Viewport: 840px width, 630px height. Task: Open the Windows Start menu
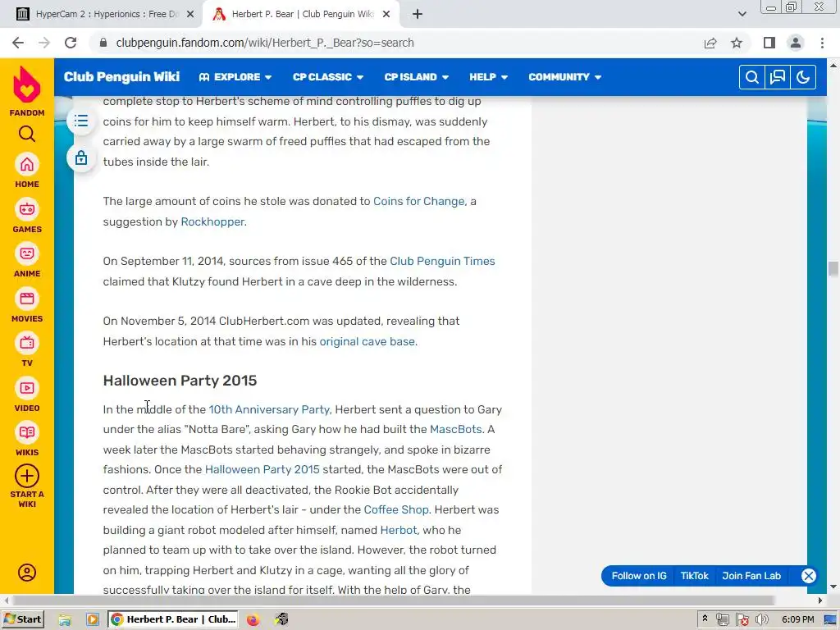click(x=23, y=619)
